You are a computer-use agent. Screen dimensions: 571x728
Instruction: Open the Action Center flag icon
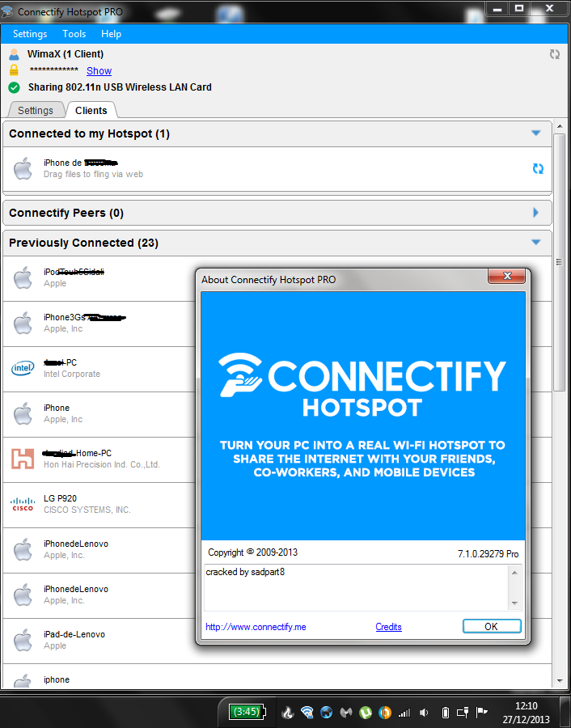[482, 712]
